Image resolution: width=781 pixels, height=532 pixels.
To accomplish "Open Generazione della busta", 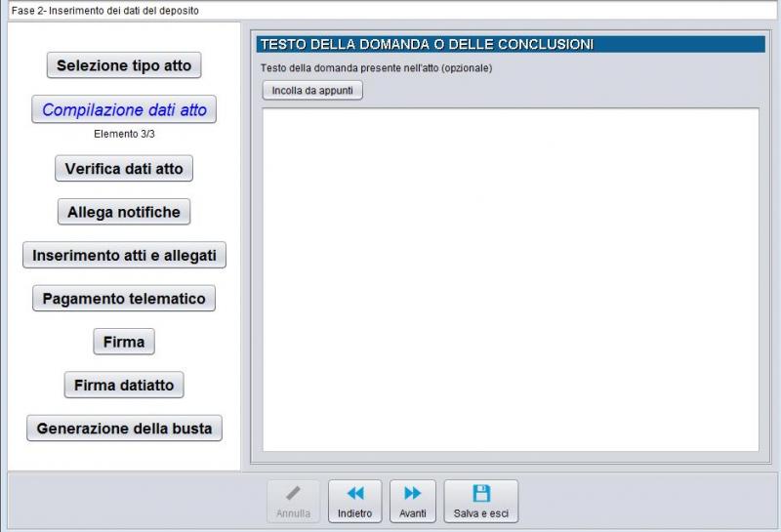I will click(x=124, y=429).
